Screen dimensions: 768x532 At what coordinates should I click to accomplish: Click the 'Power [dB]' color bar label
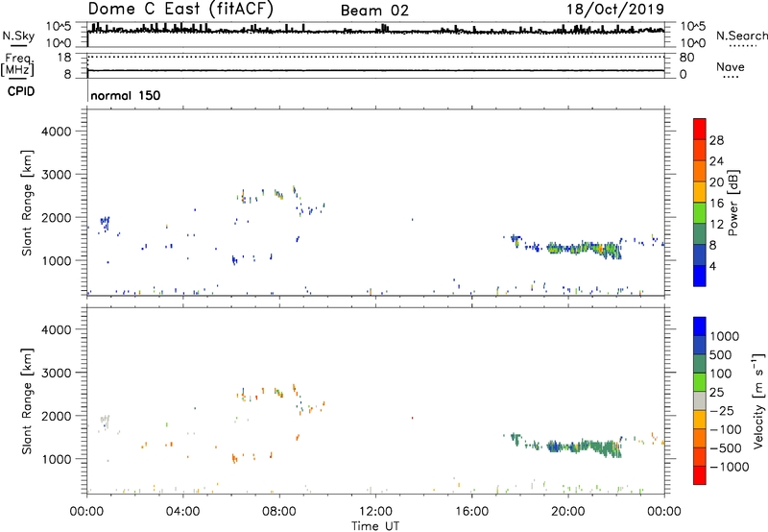pos(732,203)
